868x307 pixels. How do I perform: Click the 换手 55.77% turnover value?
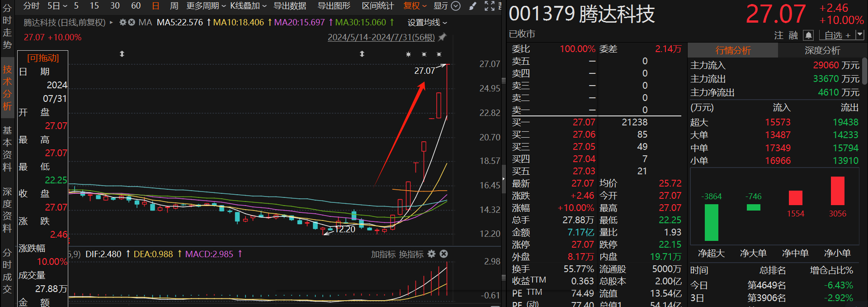point(579,269)
